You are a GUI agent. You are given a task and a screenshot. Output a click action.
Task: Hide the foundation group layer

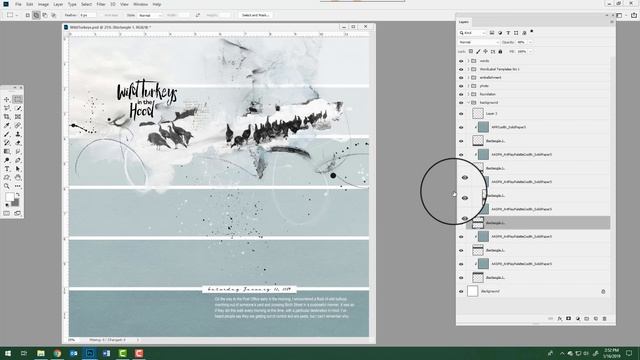(461, 94)
